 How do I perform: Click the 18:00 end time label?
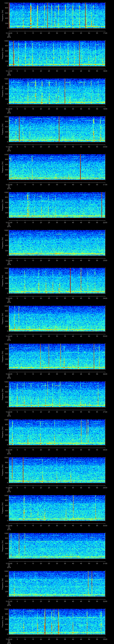pos(105,71)
